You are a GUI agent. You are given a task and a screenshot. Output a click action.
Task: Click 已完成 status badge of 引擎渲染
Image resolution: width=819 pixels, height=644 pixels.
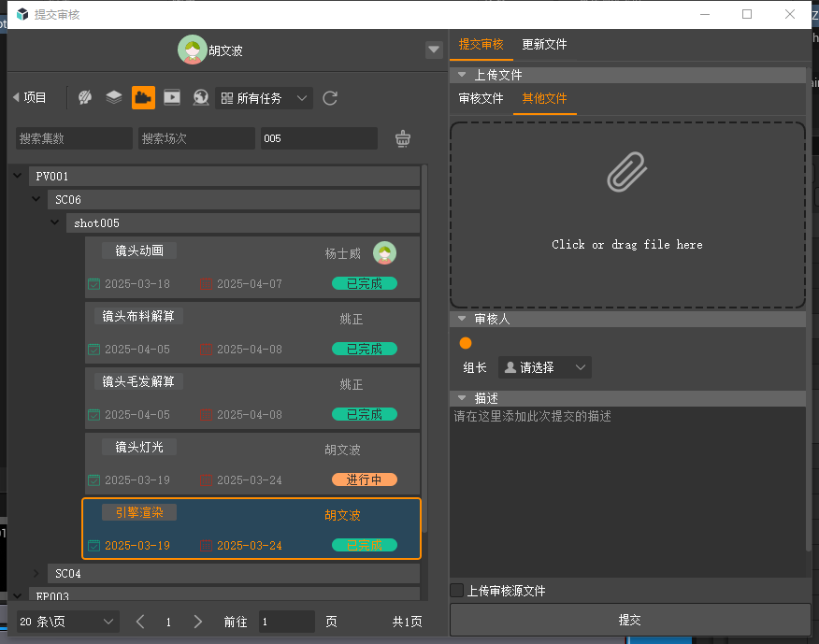[x=365, y=545]
